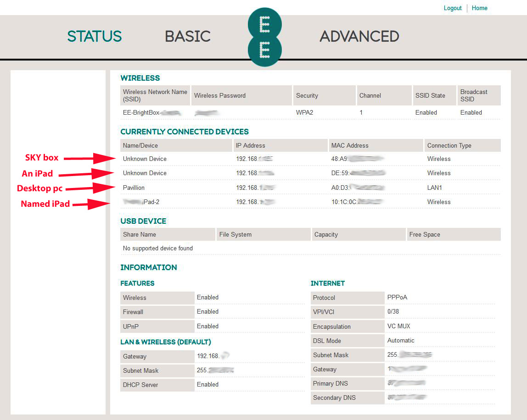Go to the Home link
Screen dimensions: 527x420
pyautogui.click(x=479, y=8)
